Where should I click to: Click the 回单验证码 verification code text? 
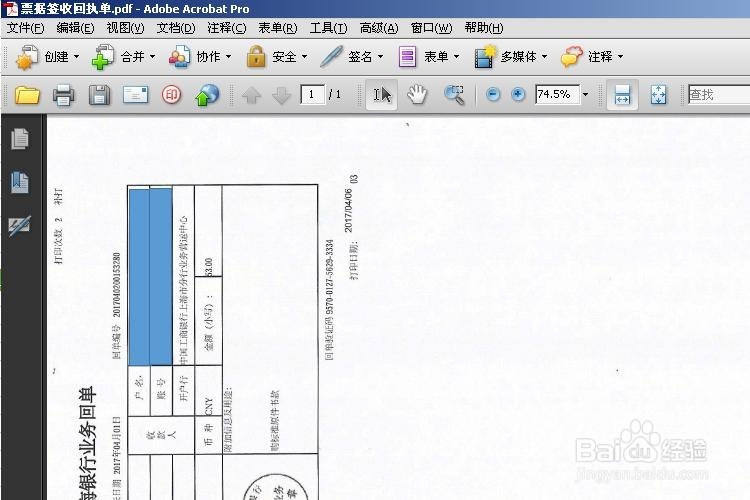click(x=329, y=300)
